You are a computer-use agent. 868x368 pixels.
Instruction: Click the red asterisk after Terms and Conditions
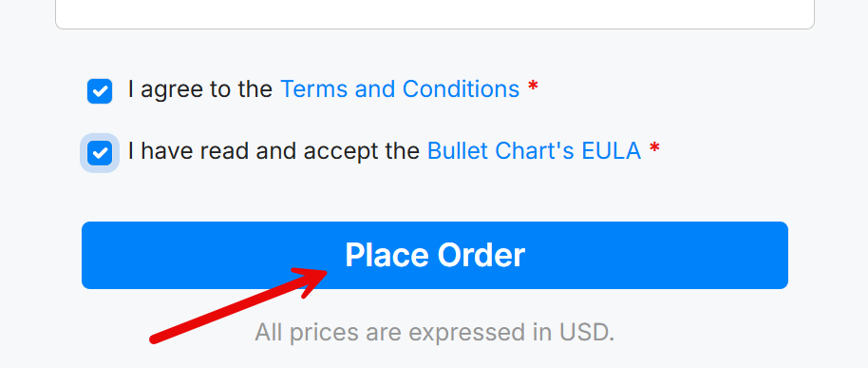(533, 87)
